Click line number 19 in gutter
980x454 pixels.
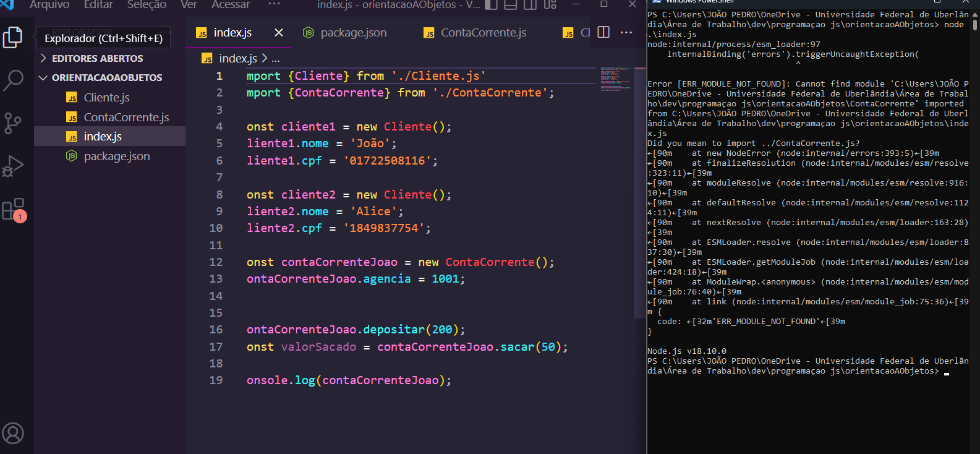[x=216, y=380]
